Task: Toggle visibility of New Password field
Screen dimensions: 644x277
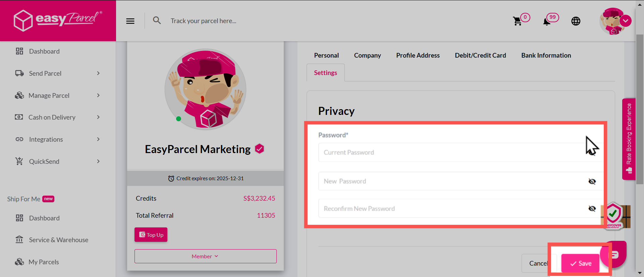Action: click(592, 182)
